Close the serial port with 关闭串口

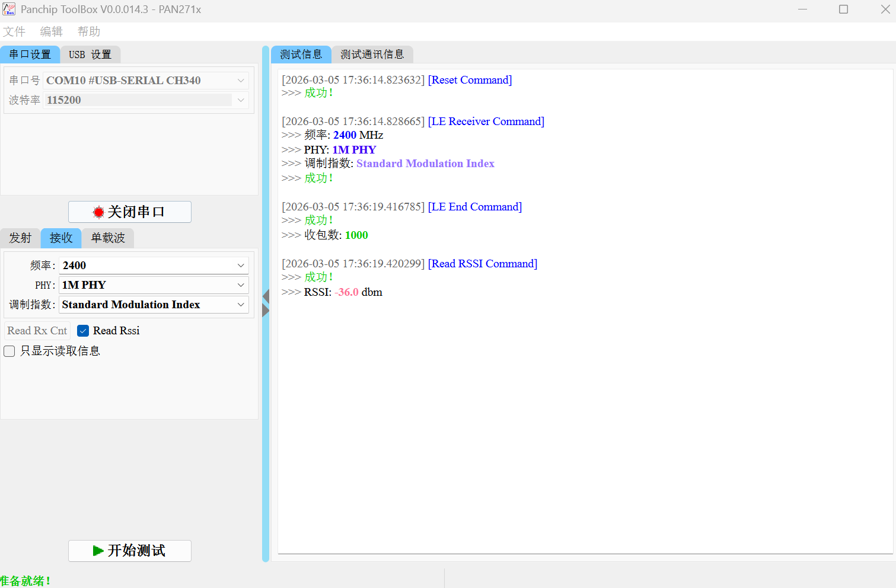click(x=129, y=212)
